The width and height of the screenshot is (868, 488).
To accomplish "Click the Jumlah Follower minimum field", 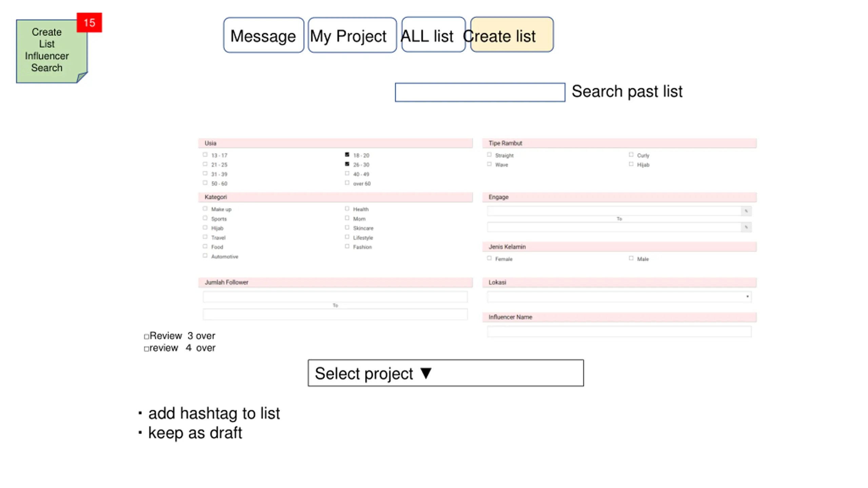I will [335, 297].
